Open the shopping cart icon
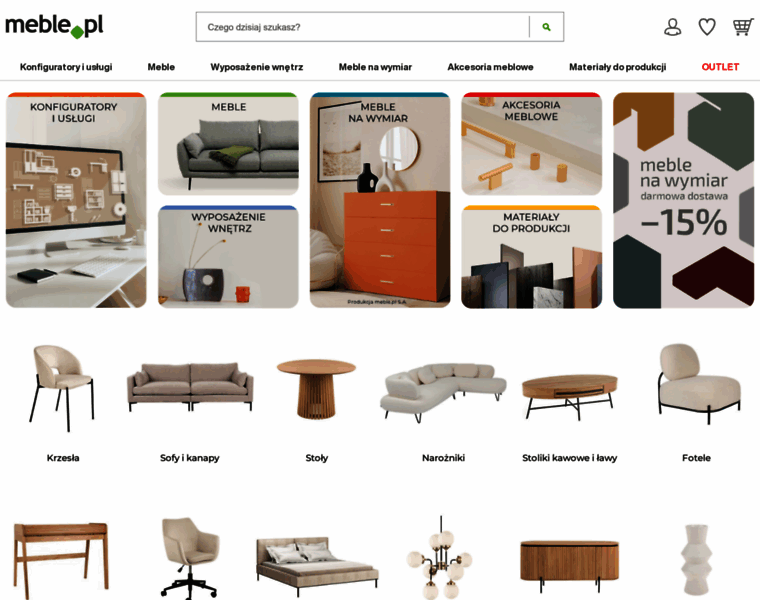Image resolution: width=760 pixels, height=600 pixels. [x=743, y=27]
